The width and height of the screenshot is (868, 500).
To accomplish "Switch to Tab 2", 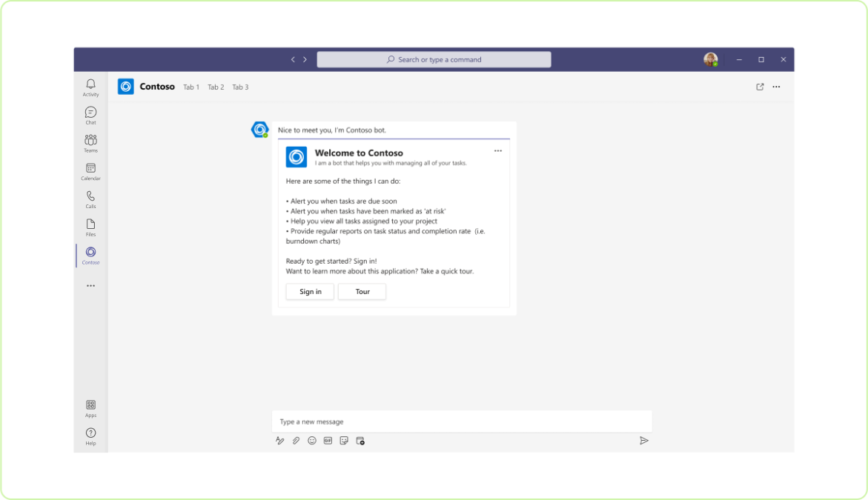I will tap(216, 87).
